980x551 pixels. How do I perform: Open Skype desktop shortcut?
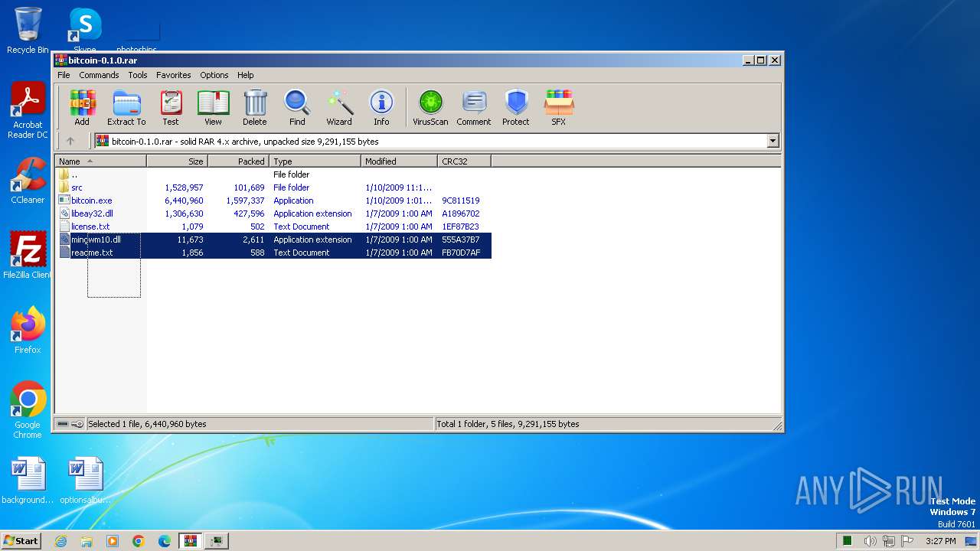84,31
